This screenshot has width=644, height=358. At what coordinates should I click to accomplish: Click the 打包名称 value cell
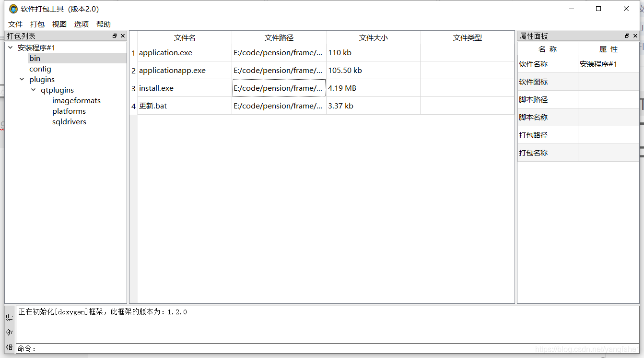(609, 153)
